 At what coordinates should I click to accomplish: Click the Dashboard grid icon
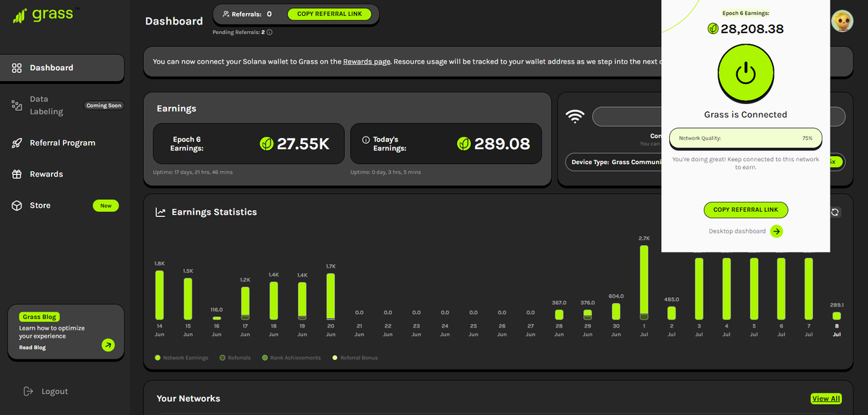[17, 68]
